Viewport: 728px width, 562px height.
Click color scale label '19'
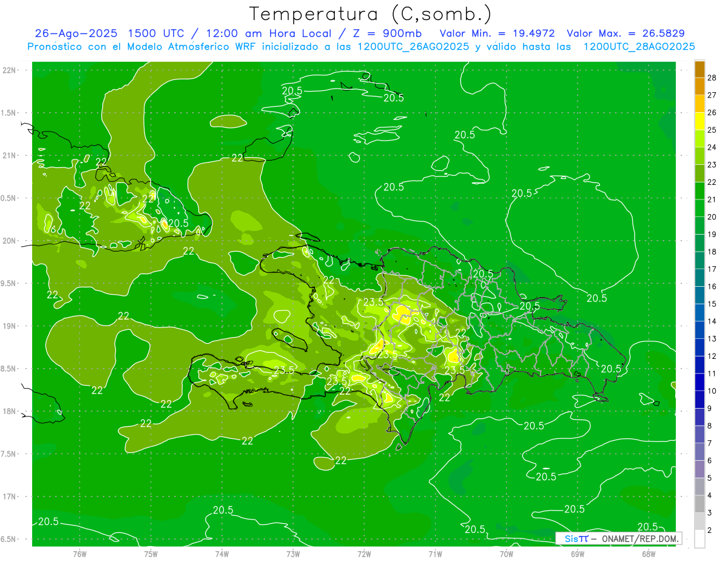(712, 235)
